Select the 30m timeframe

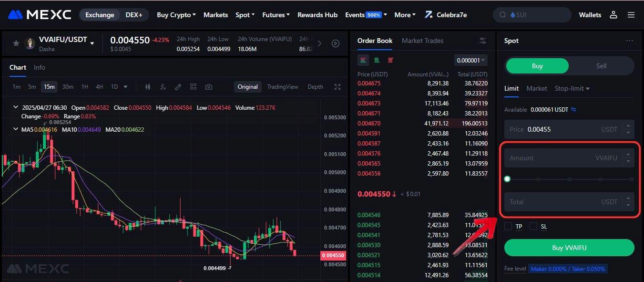[x=68, y=87]
